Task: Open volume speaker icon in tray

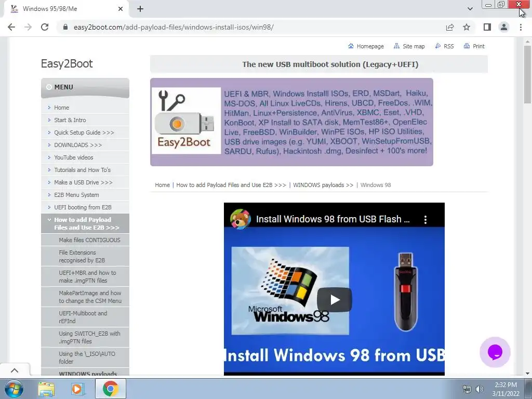Action: click(479, 389)
